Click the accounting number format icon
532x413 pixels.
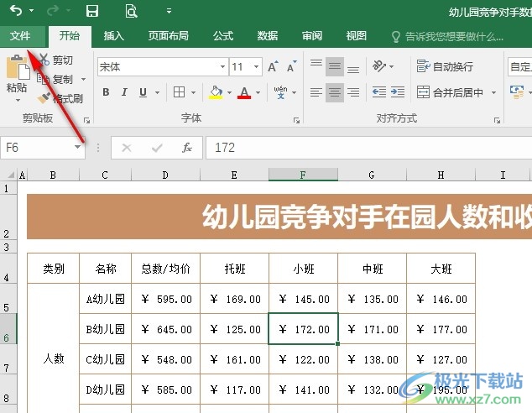(516, 92)
